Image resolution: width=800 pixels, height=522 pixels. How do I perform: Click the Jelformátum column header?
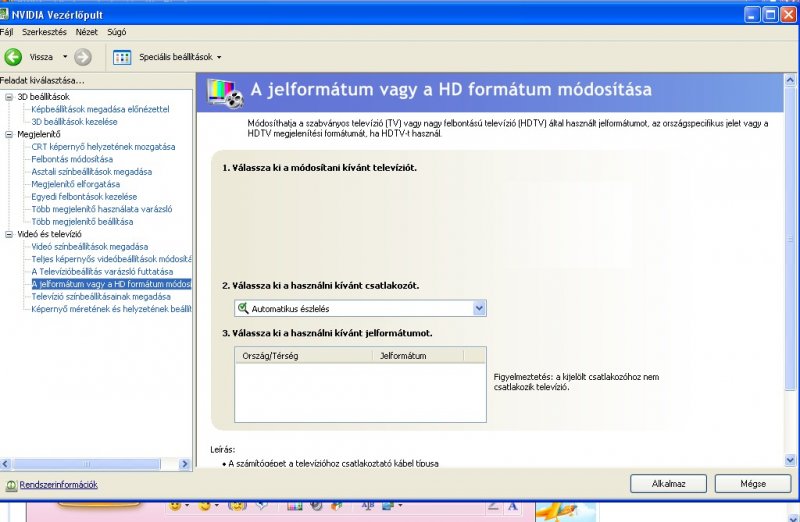click(418, 356)
